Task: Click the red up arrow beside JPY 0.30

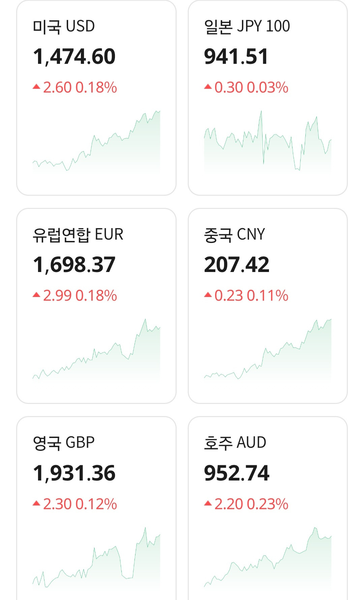Action: tap(208, 87)
